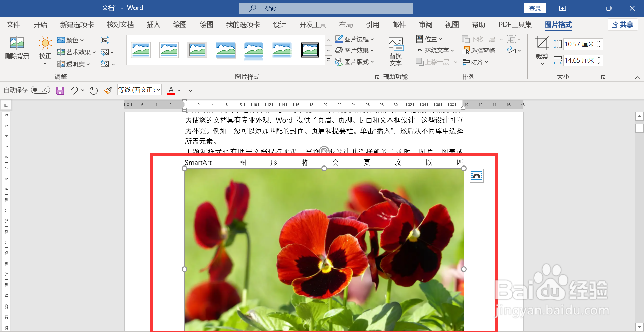Open Artistic Effects (艺术效果) menu

pyautogui.click(x=76, y=52)
